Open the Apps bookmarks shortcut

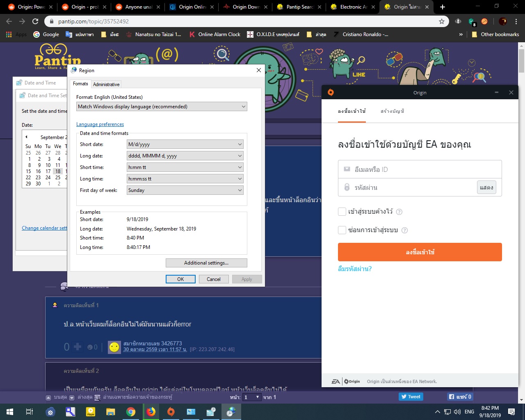pyautogui.click(x=16, y=34)
